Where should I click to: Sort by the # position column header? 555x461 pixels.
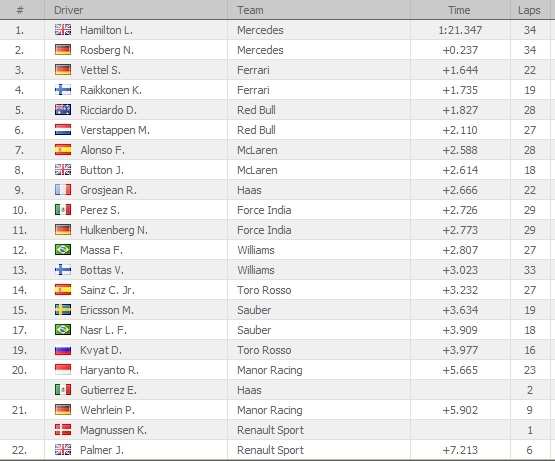point(22,10)
